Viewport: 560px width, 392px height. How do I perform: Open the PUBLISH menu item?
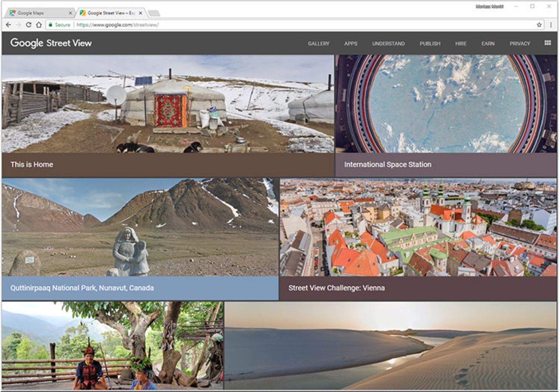click(x=430, y=43)
